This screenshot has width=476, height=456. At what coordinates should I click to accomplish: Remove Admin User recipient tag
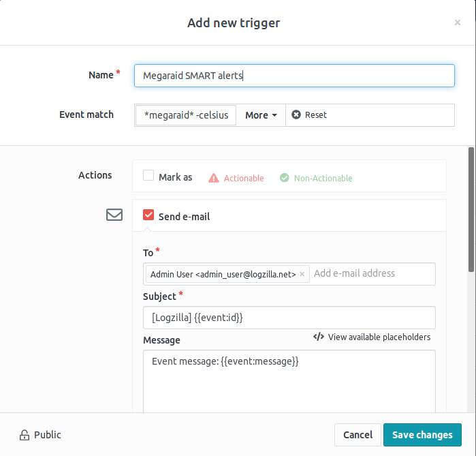click(x=302, y=274)
